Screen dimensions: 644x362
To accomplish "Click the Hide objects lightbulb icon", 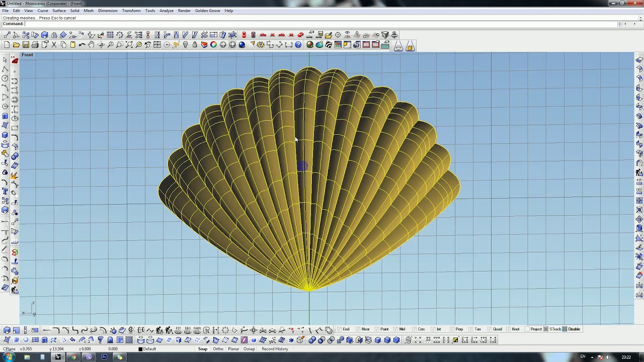I will (x=186, y=45).
